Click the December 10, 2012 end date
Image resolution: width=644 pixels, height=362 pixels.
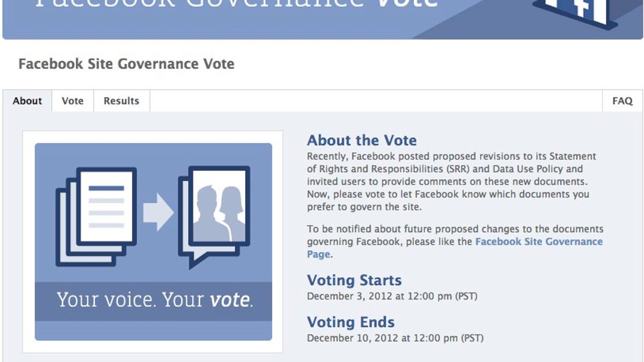tap(395, 338)
